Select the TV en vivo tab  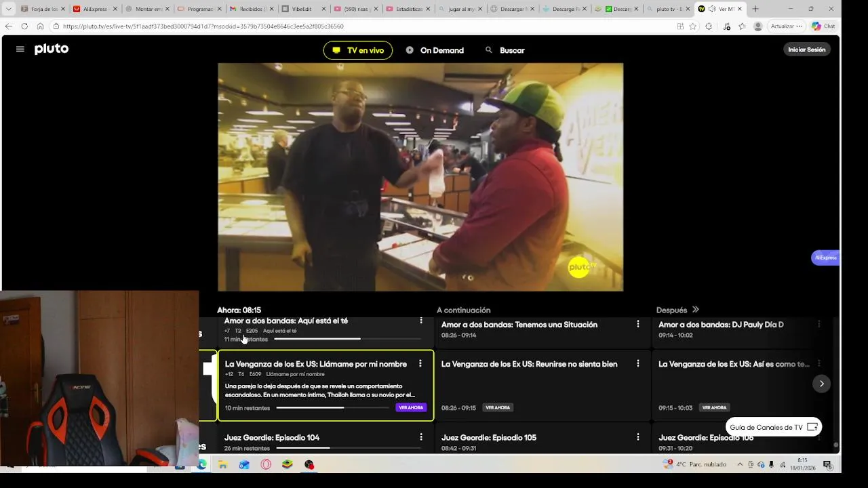click(x=358, y=50)
